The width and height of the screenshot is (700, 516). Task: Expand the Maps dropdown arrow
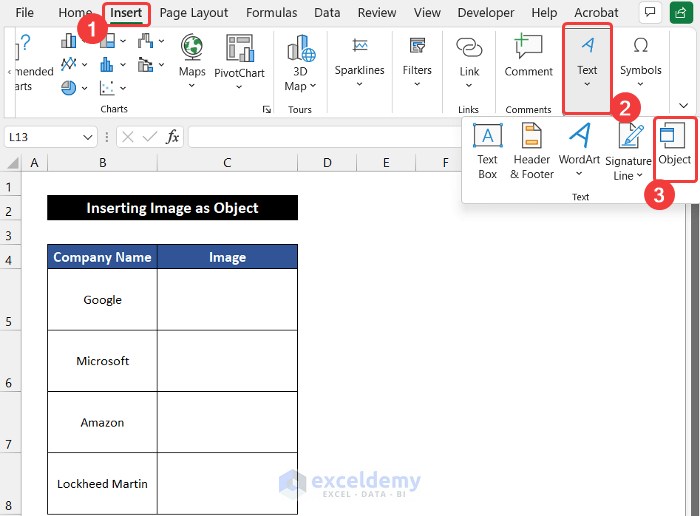[x=192, y=85]
